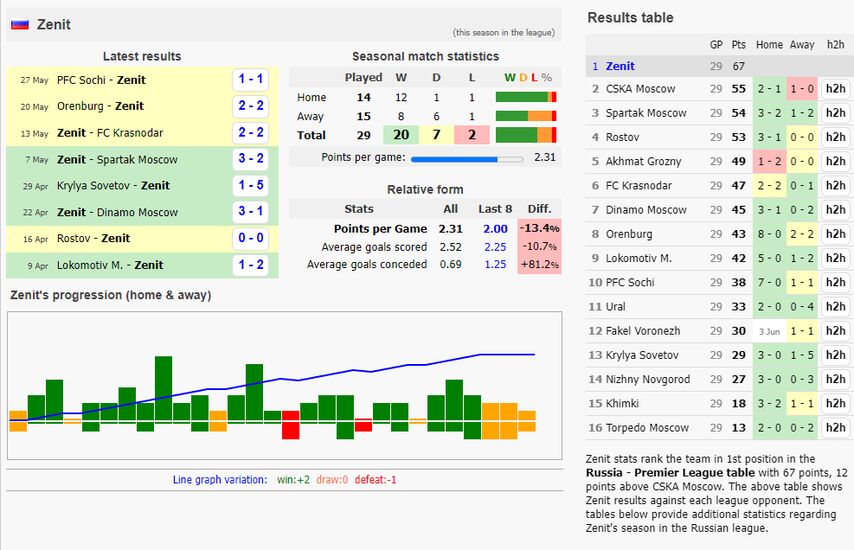Click the 2 - 2 score of Orenburg - Zenit
Image resolution: width=854 pixels, height=550 pixels.
pyautogui.click(x=251, y=106)
